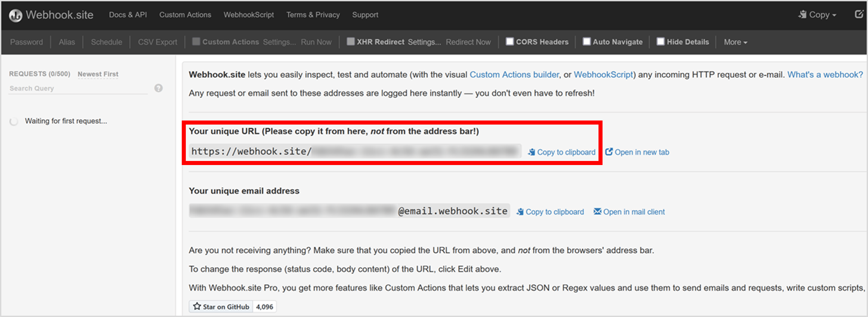Enable CORS Headers checkbox

click(x=510, y=41)
